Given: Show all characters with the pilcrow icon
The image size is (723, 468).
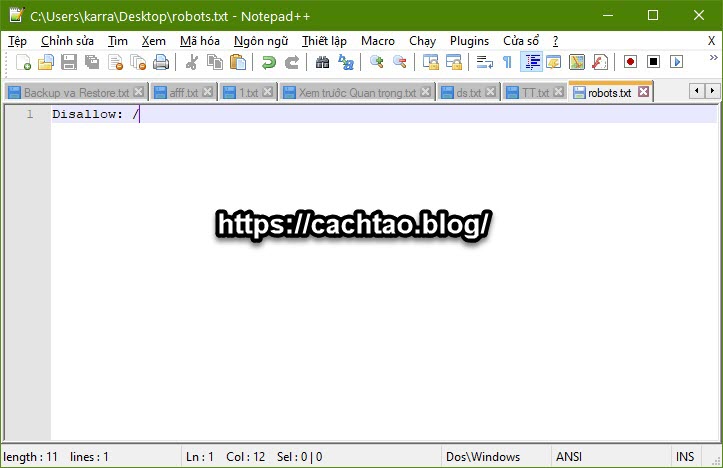Looking at the screenshot, I should (x=507, y=62).
